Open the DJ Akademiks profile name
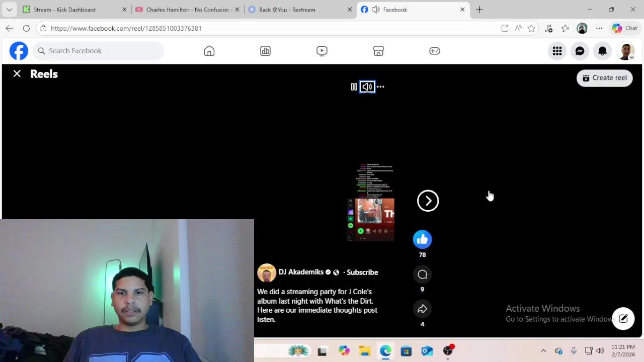The height and width of the screenshot is (362, 644). tap(301, 272)
